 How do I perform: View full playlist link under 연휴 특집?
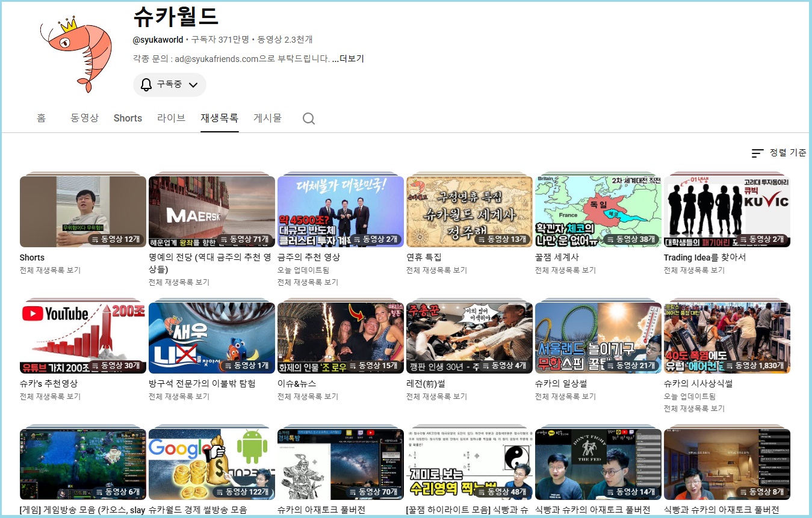[436, 271]
